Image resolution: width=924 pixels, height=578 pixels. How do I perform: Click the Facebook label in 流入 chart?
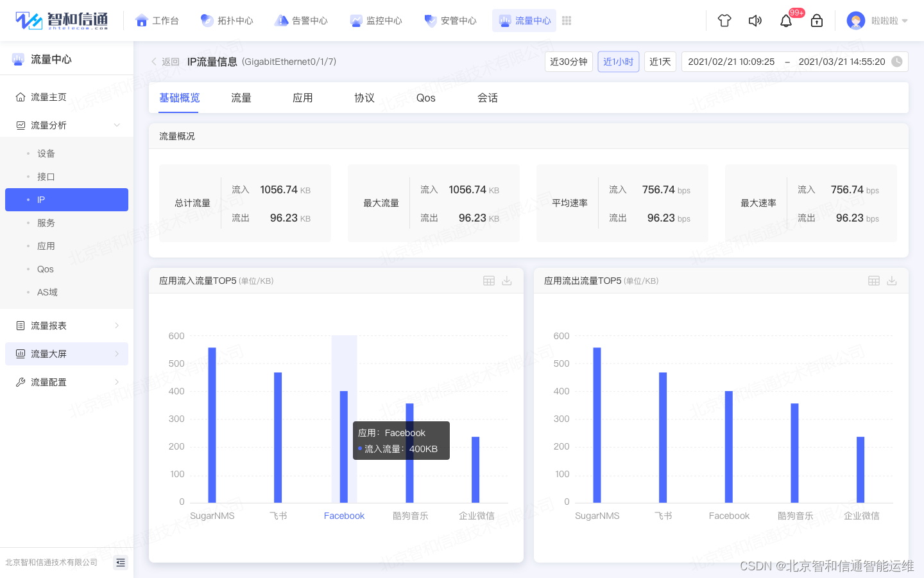pyautogui.click(x=344, y=516)
